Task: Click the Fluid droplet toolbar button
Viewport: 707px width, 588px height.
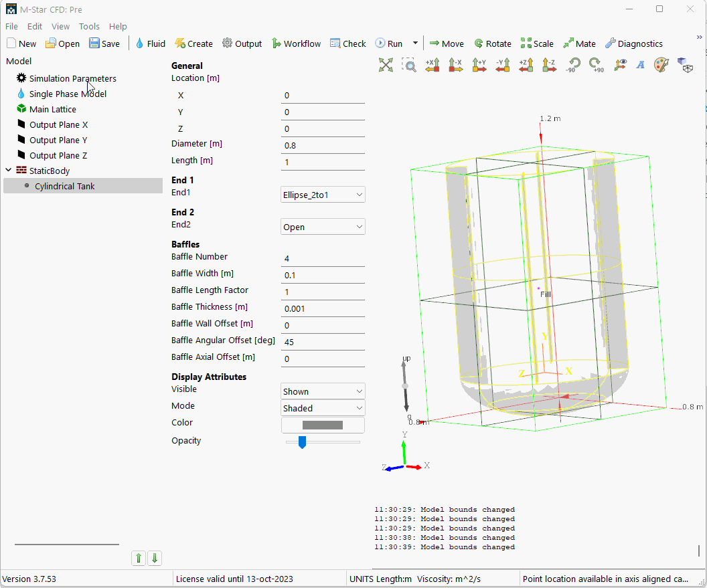Action: [x=151, y=43]
